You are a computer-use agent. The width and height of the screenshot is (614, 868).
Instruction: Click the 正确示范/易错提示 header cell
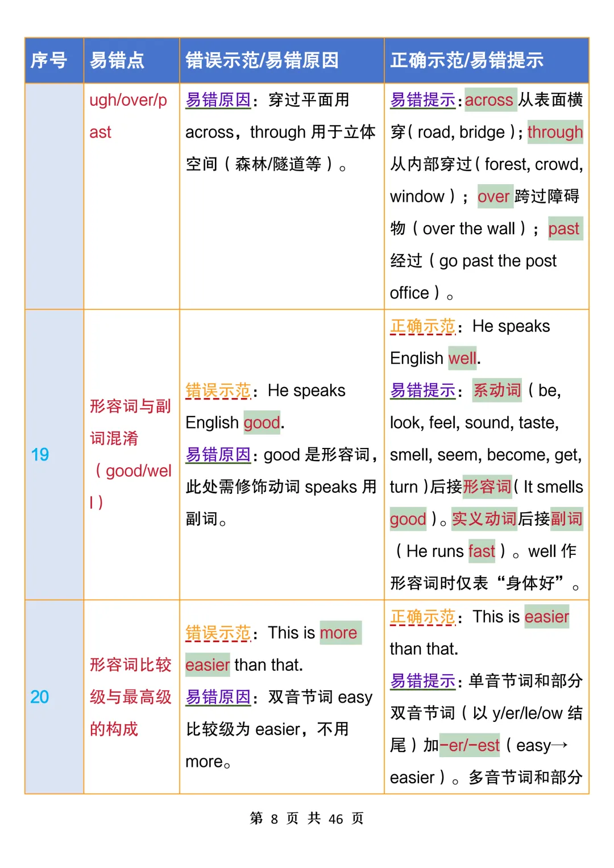[x=486, y=60]
